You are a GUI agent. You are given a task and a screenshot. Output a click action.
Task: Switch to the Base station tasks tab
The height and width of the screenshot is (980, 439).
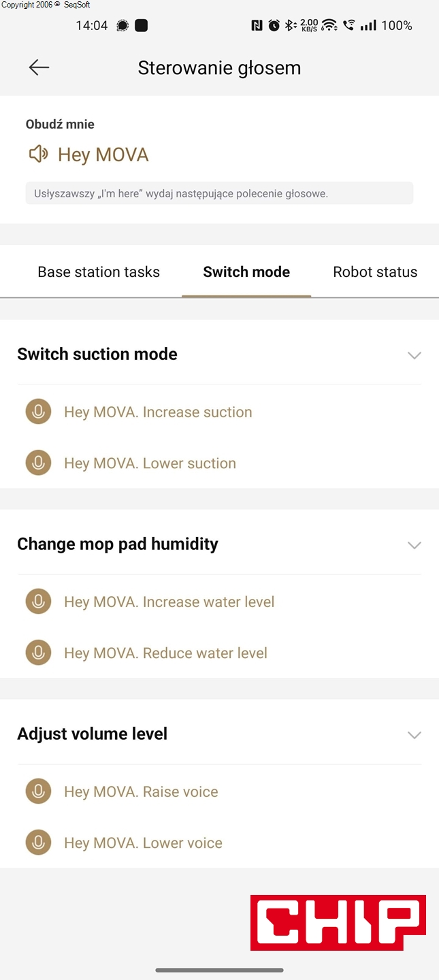99,272
